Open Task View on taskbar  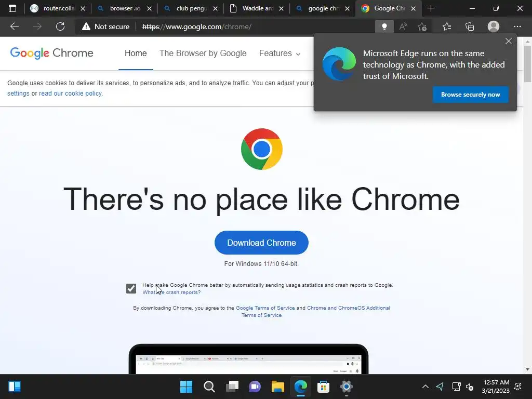232,387
